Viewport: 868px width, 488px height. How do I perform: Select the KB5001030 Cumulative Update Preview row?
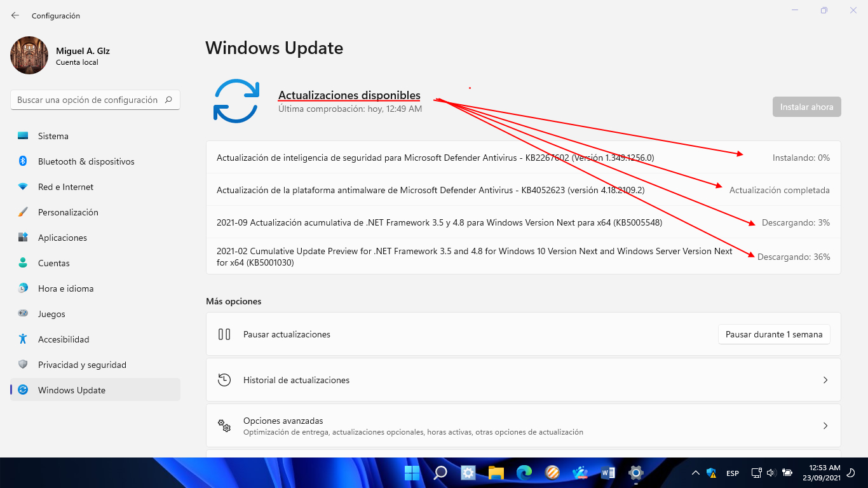[524, 257]
